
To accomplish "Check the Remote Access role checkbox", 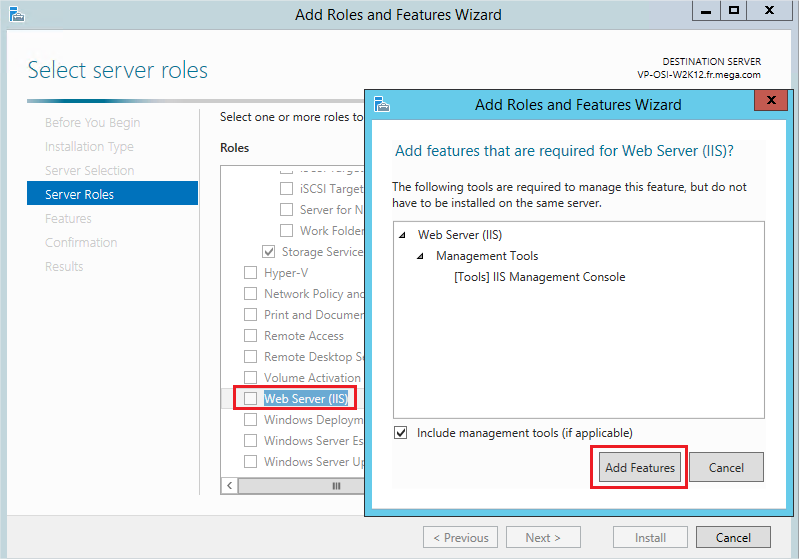I will point(250,336).
